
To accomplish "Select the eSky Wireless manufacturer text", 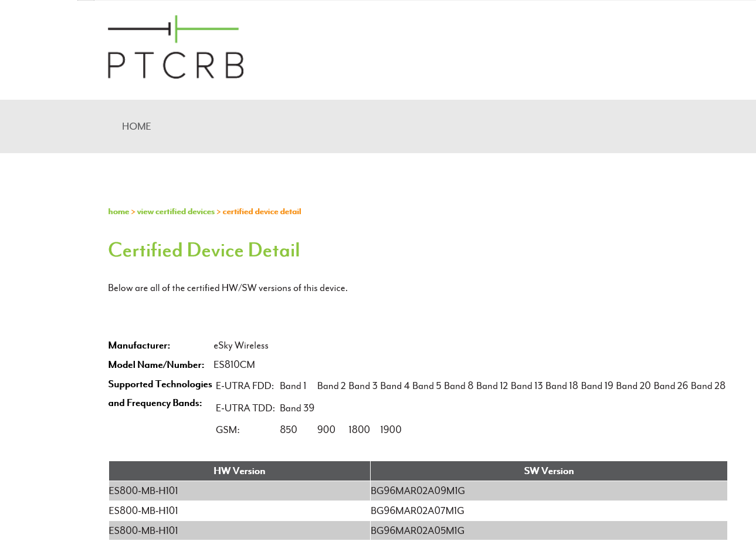I will (x=241, y=346).
